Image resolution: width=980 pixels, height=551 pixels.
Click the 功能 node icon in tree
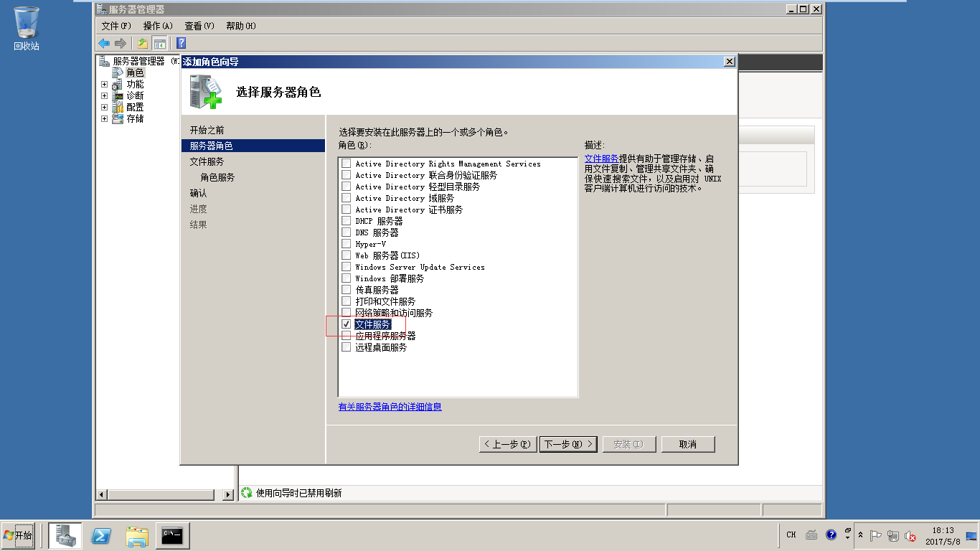point(118,84)
